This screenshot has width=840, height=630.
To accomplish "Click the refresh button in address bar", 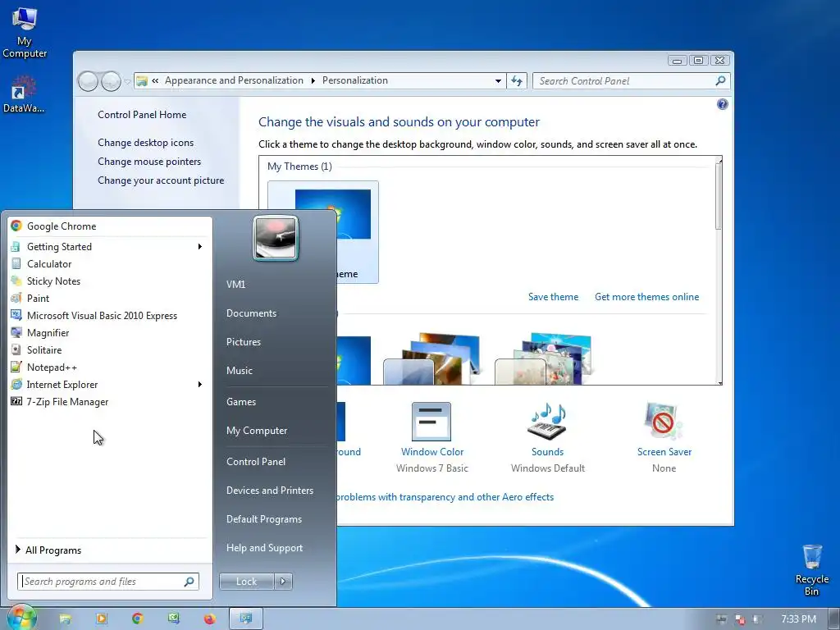I will click(517, 81).
